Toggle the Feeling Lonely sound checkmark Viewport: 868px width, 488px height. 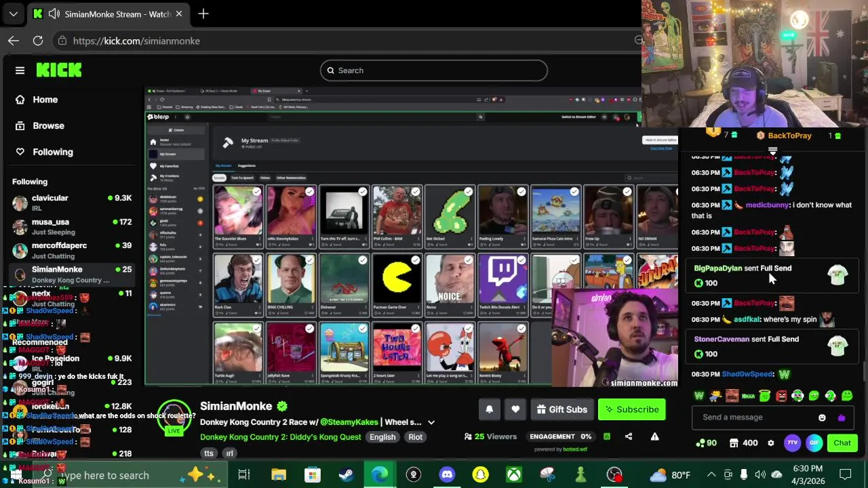pyautogui.click(x=521, y=192)
